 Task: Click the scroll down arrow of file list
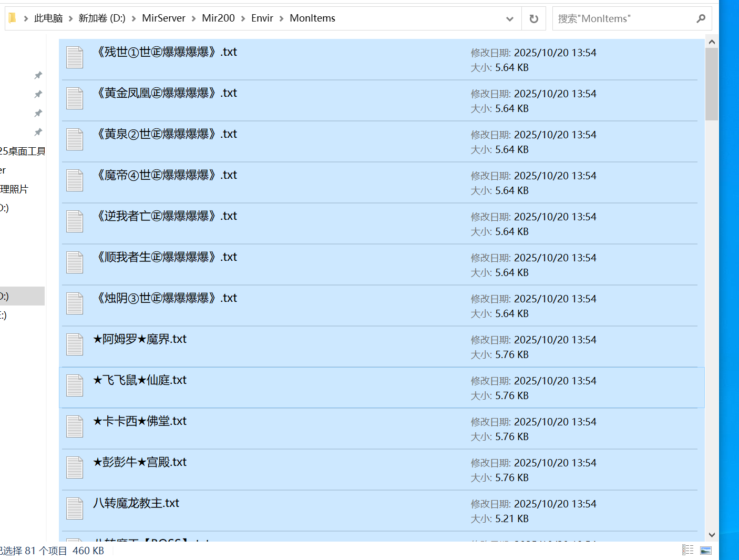tap(712, 535)
